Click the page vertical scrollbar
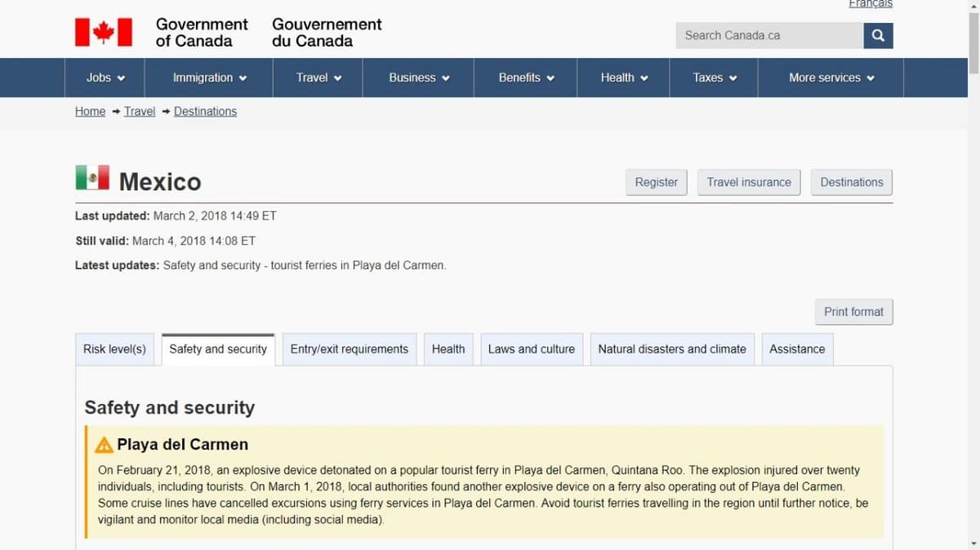The image size is (980, 550). 973,245
